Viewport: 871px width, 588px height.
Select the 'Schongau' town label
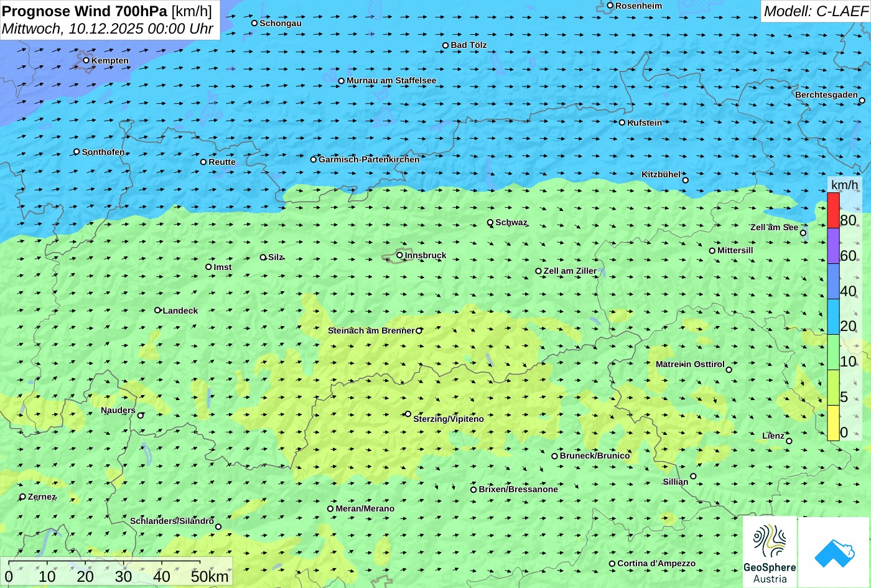point(281,23)
